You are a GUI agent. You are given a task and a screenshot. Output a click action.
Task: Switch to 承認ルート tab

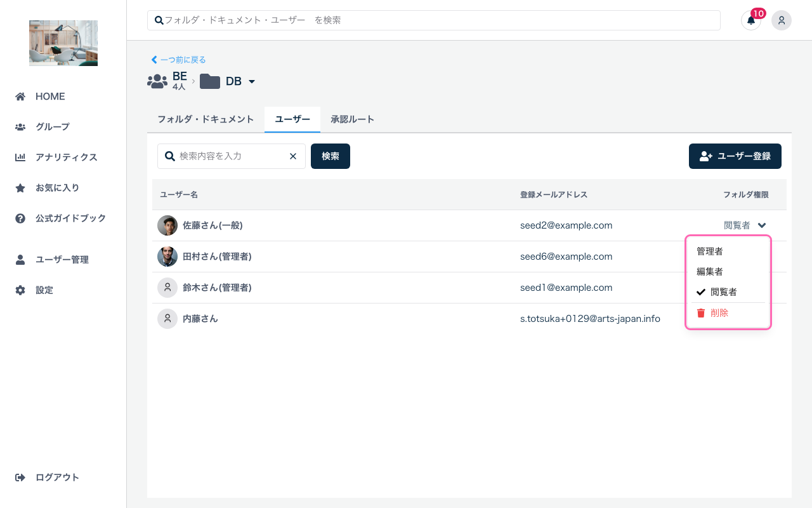click(x=352, y=119)
